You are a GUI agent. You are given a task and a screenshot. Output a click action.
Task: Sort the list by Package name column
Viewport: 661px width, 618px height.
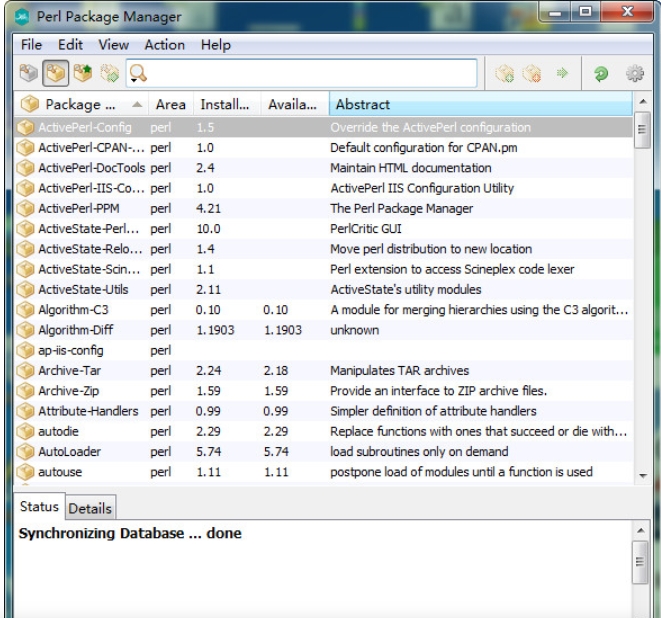click(80, 104)
